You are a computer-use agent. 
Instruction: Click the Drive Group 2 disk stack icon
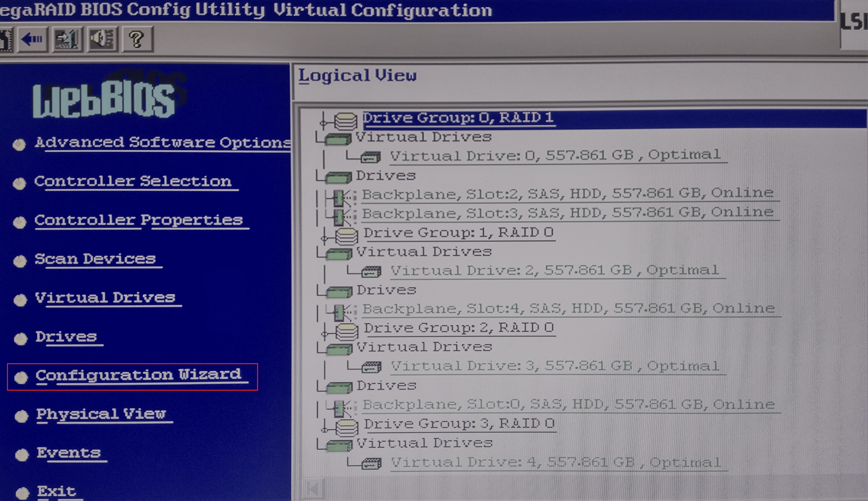coord(347,331)
